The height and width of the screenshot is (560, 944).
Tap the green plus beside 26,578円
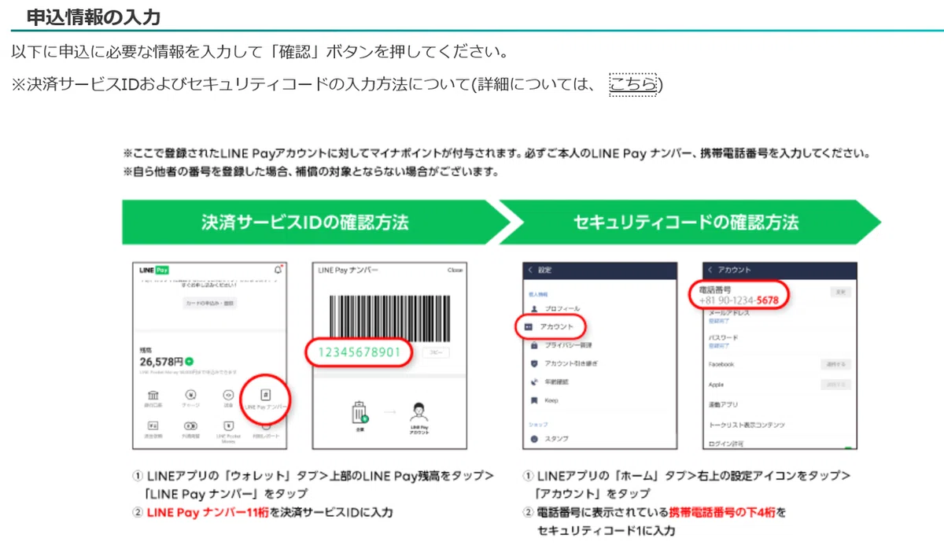click(189, 361)
